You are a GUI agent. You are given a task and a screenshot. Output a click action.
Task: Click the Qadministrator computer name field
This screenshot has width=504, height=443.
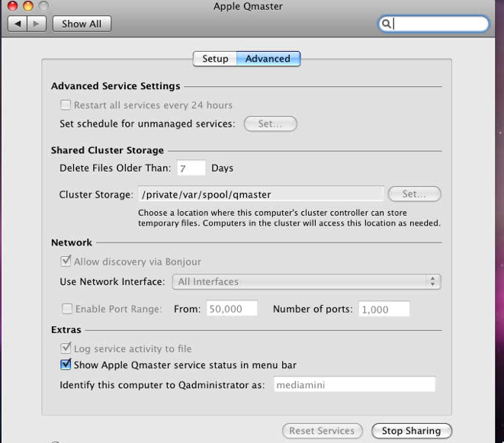point(355,384)
